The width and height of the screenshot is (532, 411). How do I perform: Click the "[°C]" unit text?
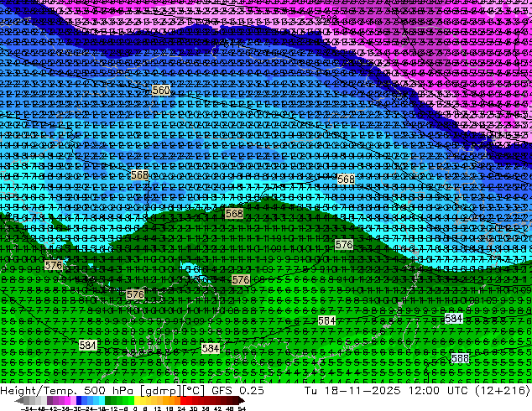(194, 391)
